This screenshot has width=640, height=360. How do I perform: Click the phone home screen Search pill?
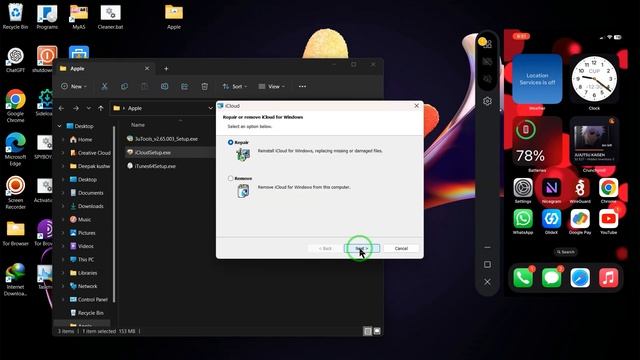[565, 252]
